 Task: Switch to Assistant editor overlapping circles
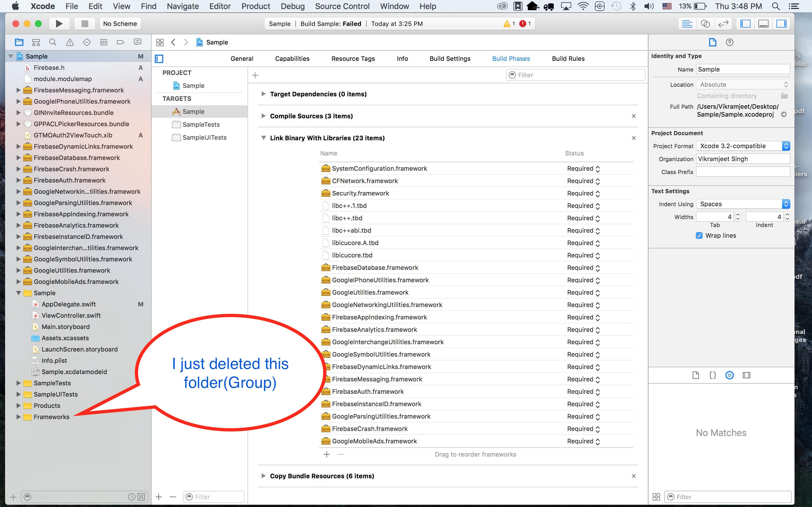[705, 23]
